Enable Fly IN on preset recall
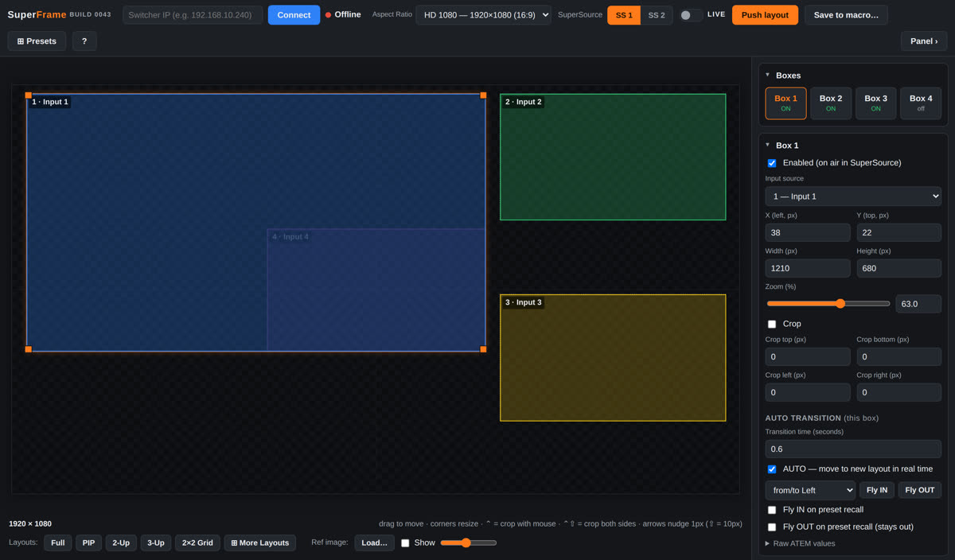 (772, 510)
